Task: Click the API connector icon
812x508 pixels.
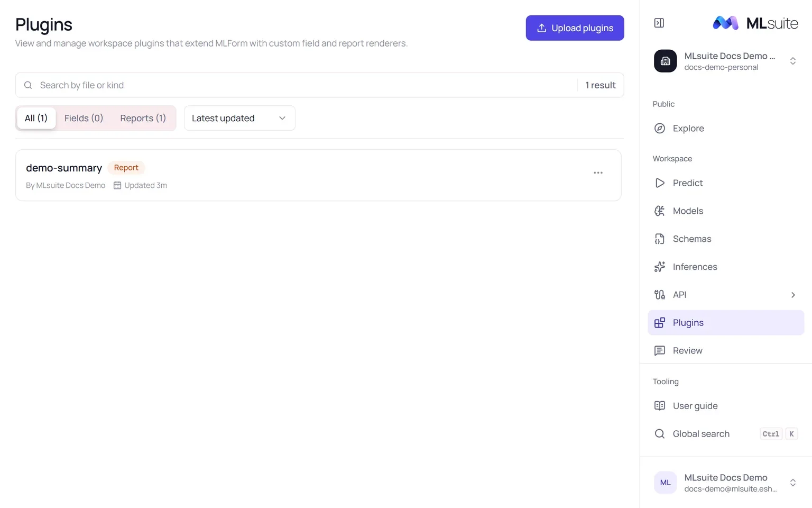Action: (660, 295)
